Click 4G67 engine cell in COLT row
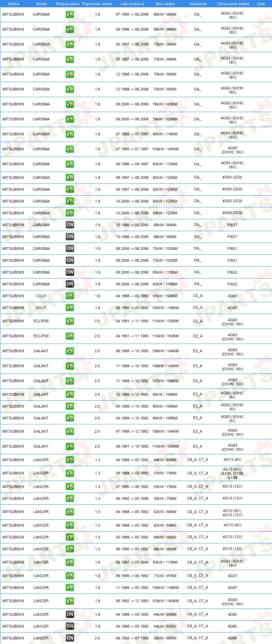Viewport: 272px width, 644px height. [x=232, y=308]
